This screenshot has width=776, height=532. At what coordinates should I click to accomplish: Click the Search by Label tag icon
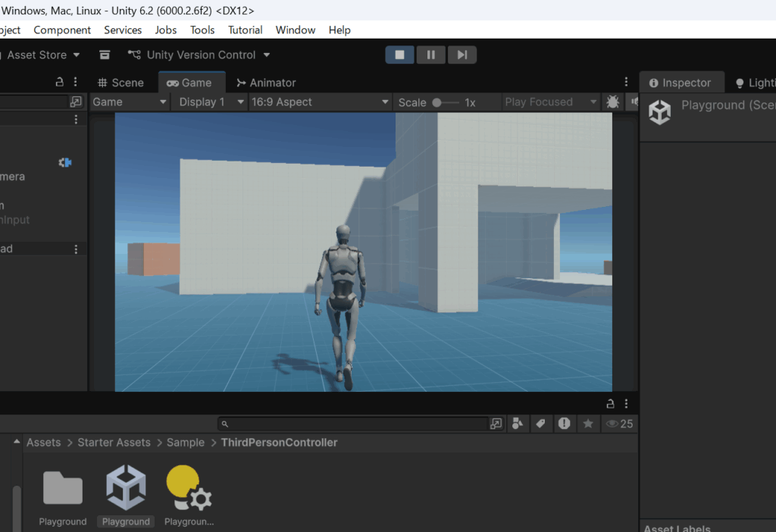tap(540, 424)
